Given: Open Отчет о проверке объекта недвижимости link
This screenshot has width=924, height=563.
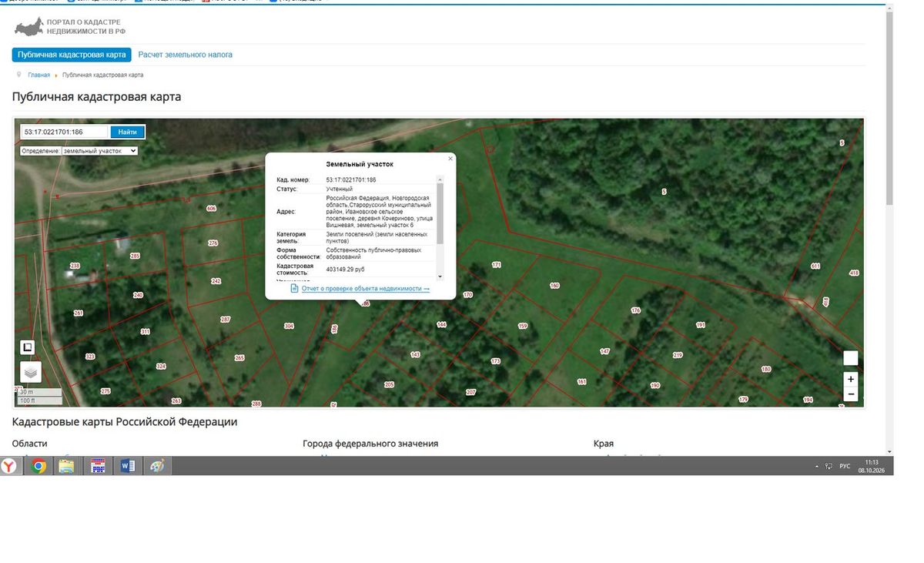Looking at the screenshot, I should point(366,289).
